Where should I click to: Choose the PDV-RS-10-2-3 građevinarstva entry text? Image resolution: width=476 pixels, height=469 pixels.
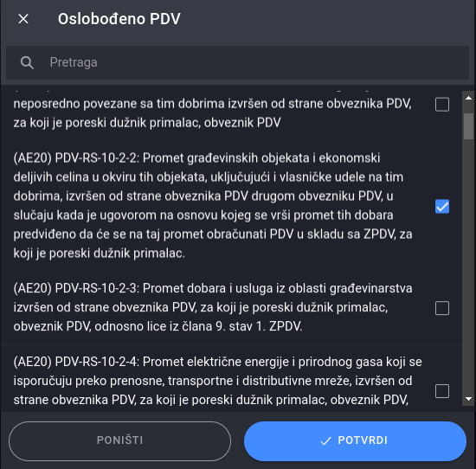(x=213, y=307)
